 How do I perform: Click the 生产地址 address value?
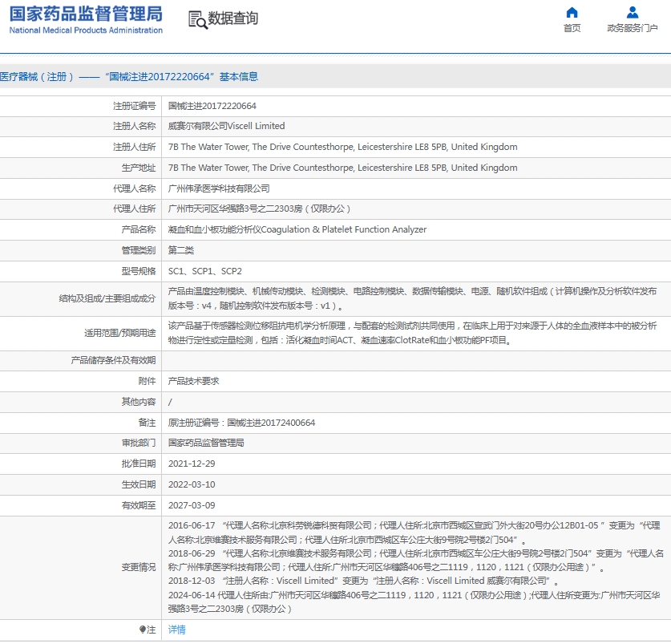(343, 168)
